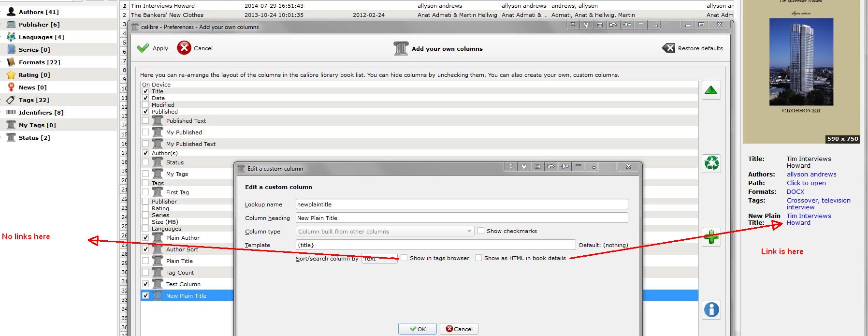Select My Tags column icon
Viewport: 868px width, 336px height.
(11, 125)
